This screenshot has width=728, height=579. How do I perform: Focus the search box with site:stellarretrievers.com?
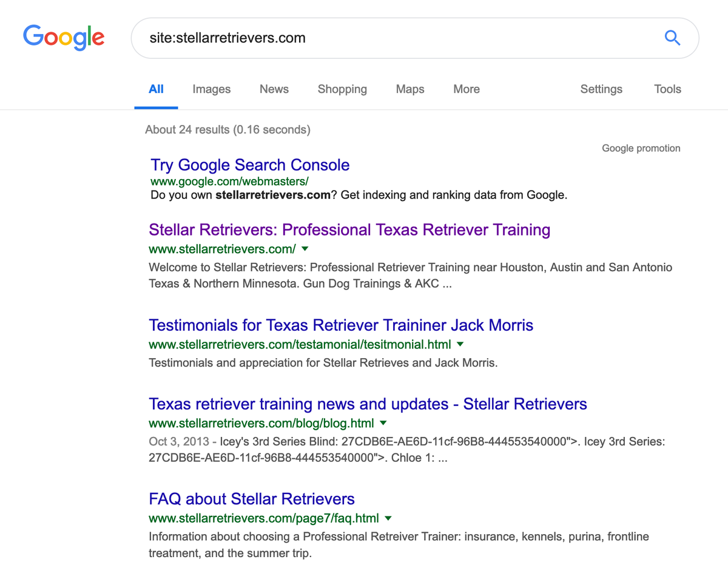[x=415, y=38]
